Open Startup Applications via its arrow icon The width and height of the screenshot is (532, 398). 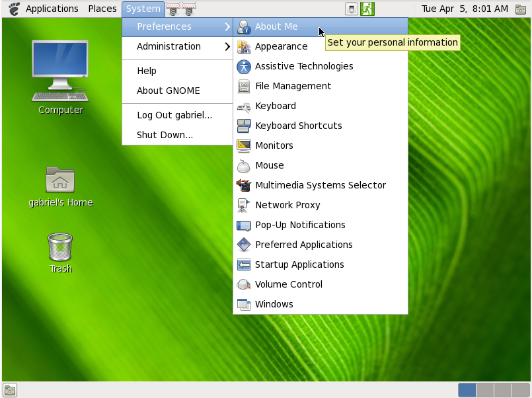pyautogui.click(x=244, y=264)
